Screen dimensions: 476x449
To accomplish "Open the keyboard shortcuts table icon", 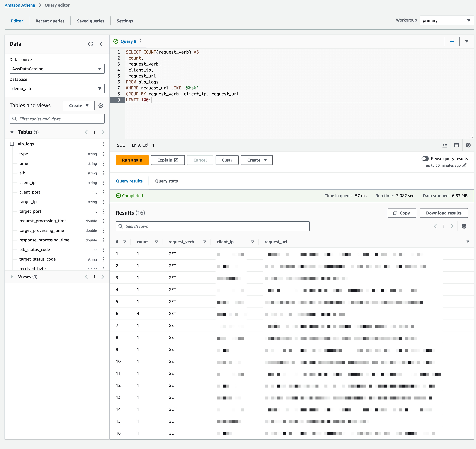I will [457, 145].
